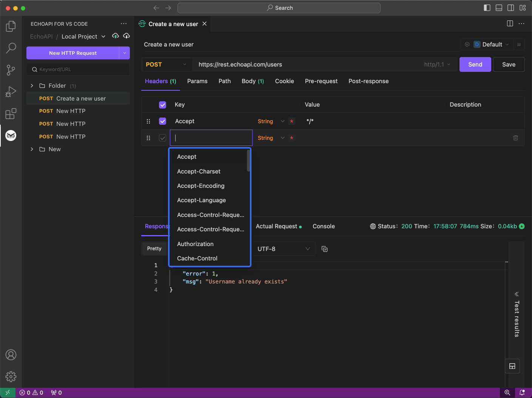
Task: Switch to the Body tab
Action: point(253,81)
